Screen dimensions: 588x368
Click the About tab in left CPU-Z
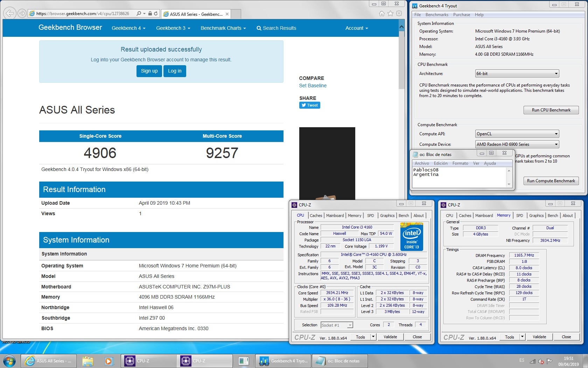pyautogui.click(x=419, y=216)
